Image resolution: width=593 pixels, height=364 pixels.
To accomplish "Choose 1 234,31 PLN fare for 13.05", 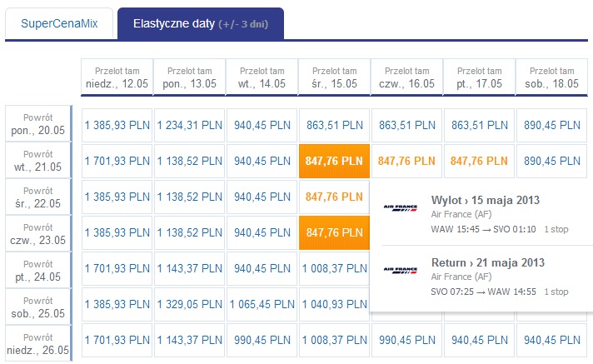I will pos(189,125).
